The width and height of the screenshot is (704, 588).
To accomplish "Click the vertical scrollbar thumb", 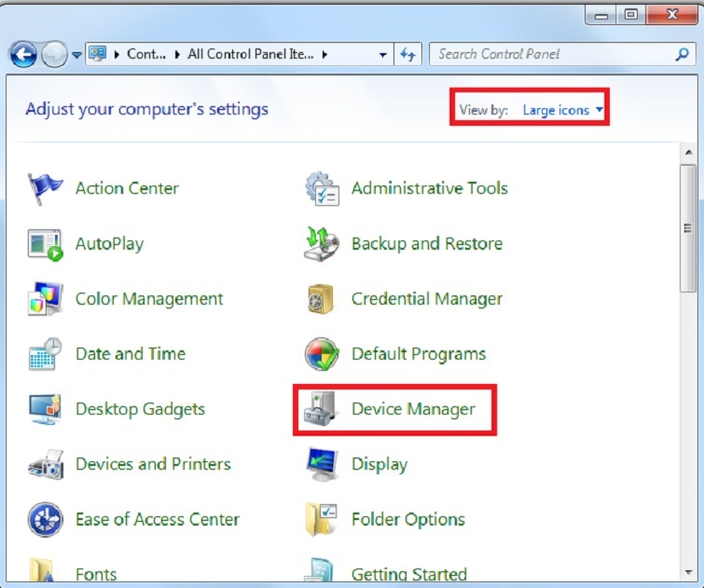I will click(688, 226).
